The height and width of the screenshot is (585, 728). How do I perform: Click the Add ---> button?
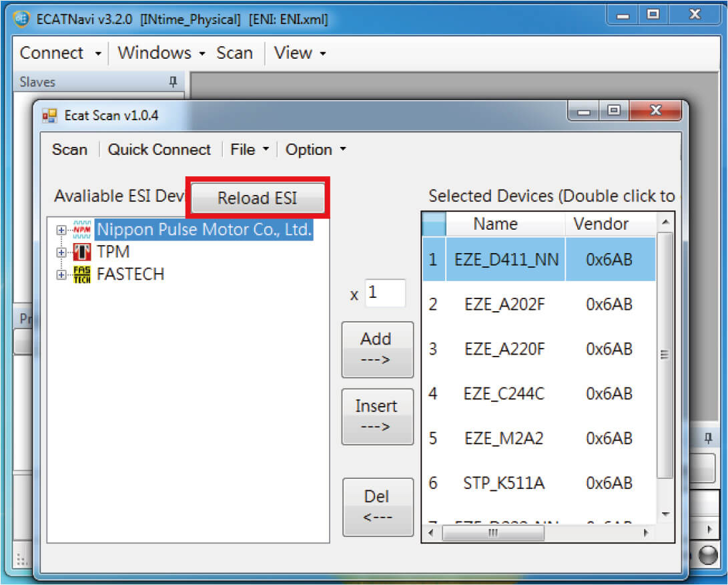[378, 349]
